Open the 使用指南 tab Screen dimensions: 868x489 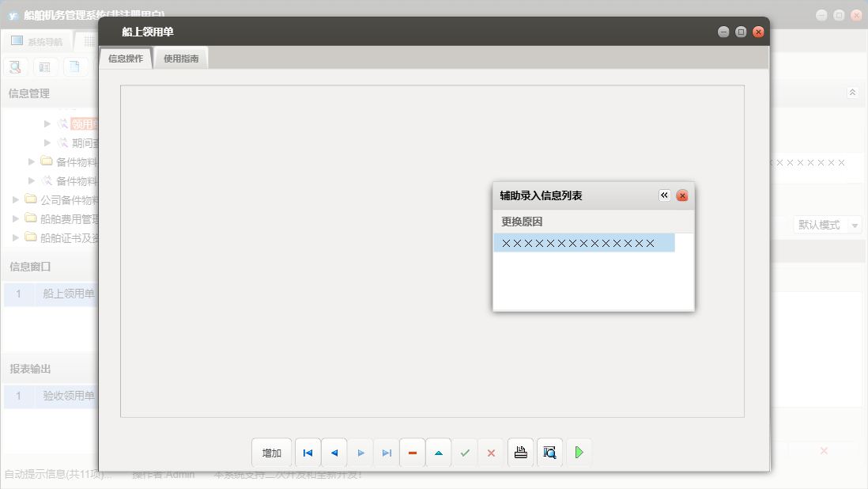181,59
